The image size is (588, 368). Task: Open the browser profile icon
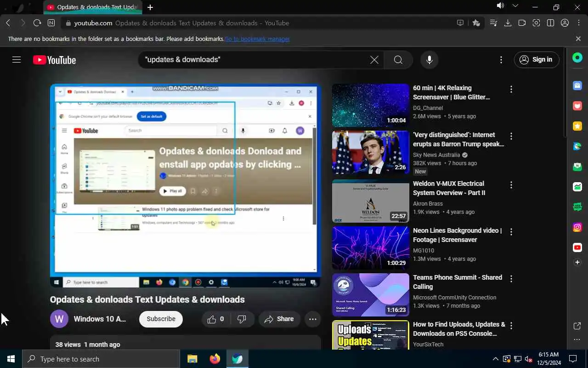pyautogui.click(x=565, y=23)
